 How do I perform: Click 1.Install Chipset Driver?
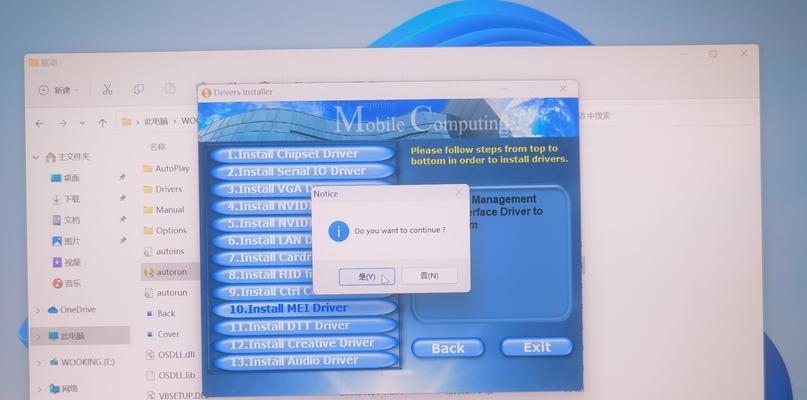303,154
